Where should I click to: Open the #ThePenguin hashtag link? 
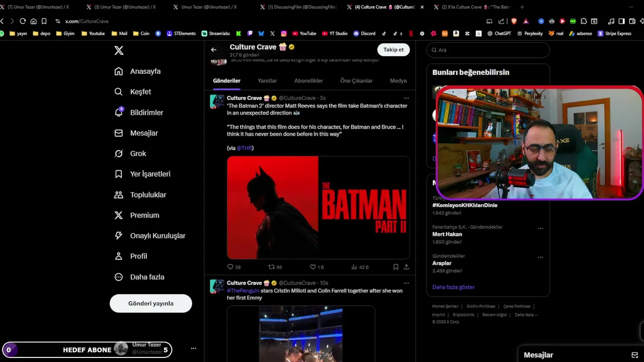[x=243, y=291]
